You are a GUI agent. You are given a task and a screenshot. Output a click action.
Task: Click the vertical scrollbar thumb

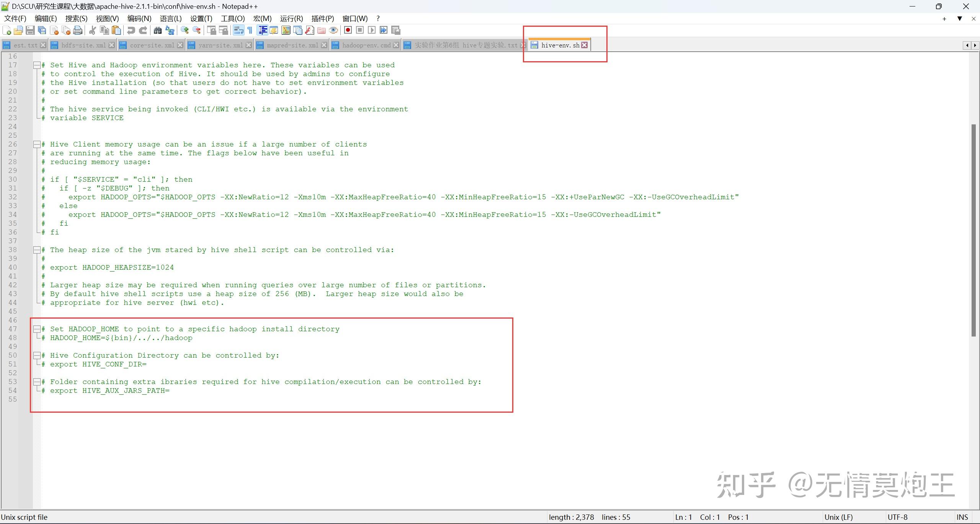coord(973,229)
